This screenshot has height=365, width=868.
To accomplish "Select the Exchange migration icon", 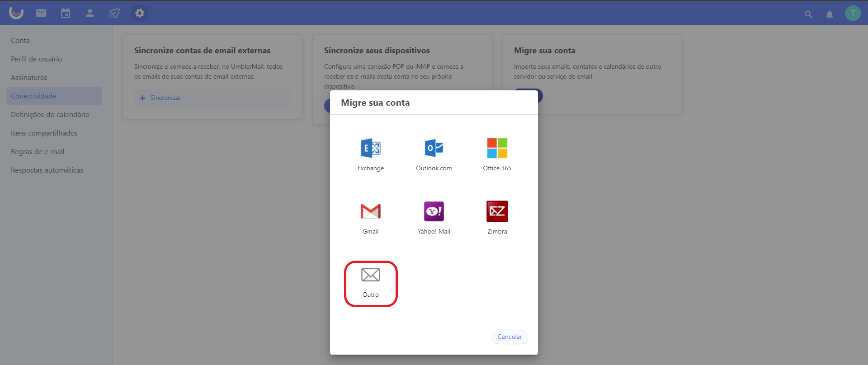I will point(370,148).
